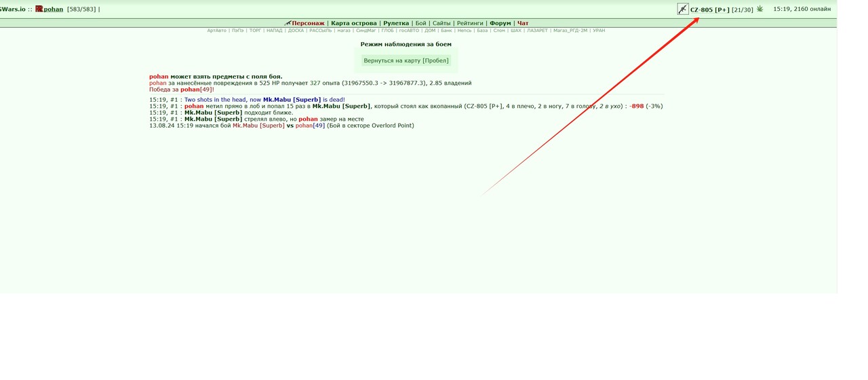Open the Персонаж menu item

point(308,23)
